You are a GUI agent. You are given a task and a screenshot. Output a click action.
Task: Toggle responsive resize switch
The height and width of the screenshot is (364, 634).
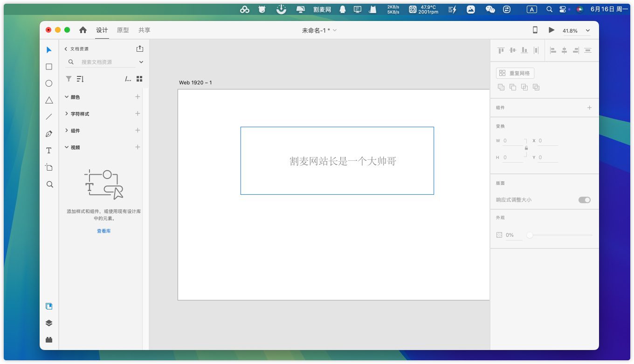click(x=584, y=200)
